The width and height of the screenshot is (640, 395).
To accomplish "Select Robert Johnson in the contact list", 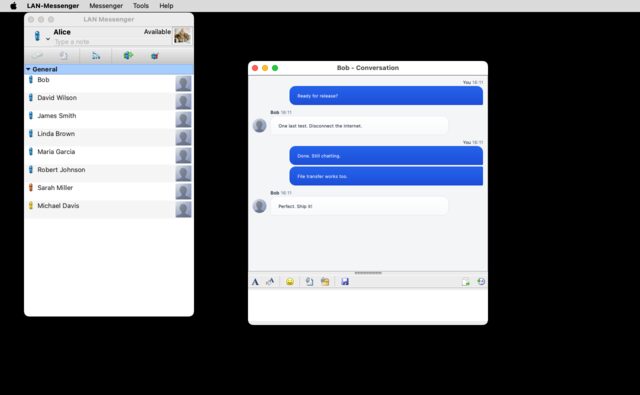I will tap(109, 173).
